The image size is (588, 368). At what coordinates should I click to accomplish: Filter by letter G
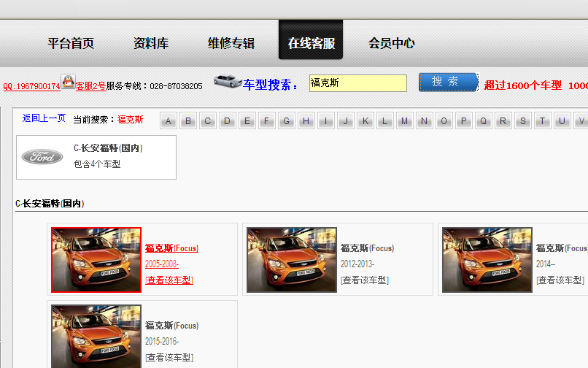[287, 121]
